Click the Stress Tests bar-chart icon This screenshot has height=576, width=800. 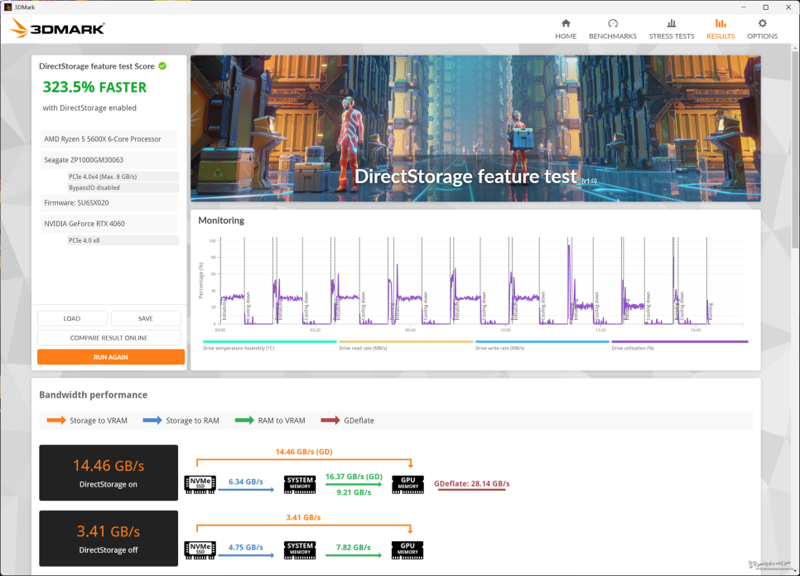pos(671,23)
